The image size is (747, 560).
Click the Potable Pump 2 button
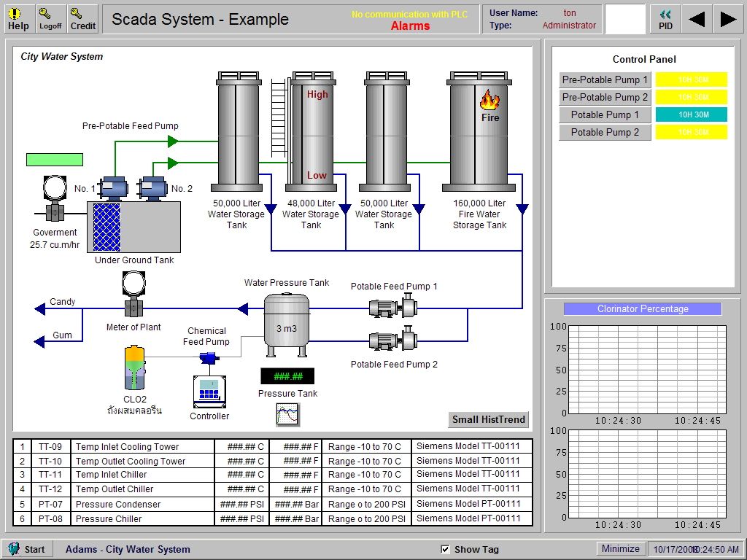[605, 132]
